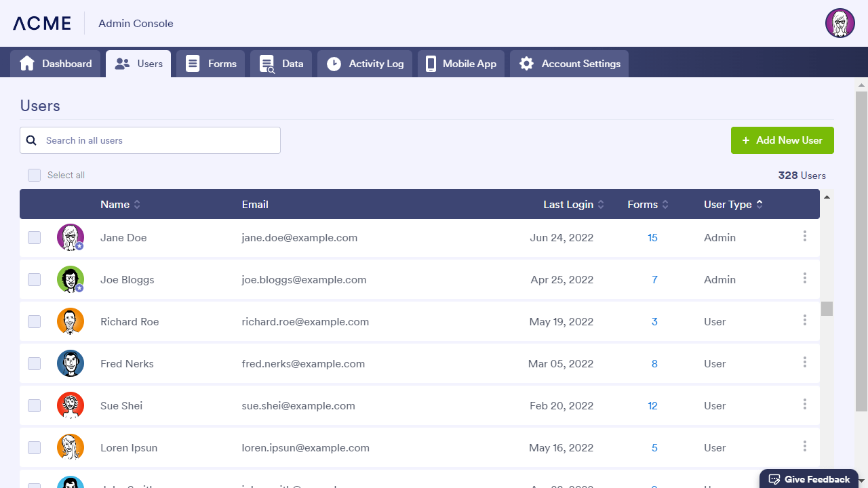The image size is (868, 488).
Task: Check the Select all checkbox
Action: pyautogui.click(x=35, y=176)
